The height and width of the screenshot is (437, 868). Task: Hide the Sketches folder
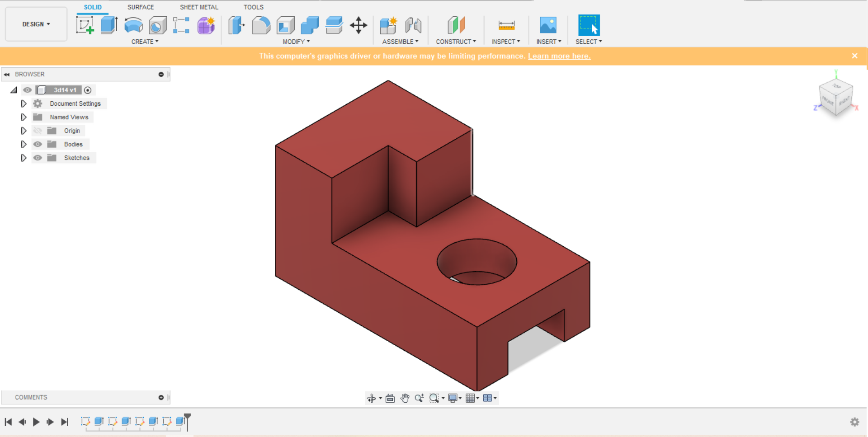pos(38,157)
